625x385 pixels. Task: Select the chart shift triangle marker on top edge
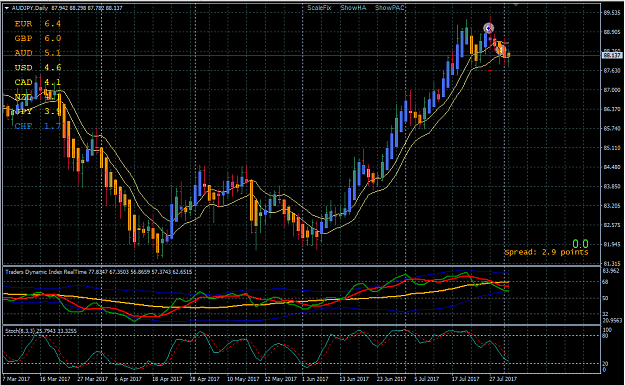point(516,5)
